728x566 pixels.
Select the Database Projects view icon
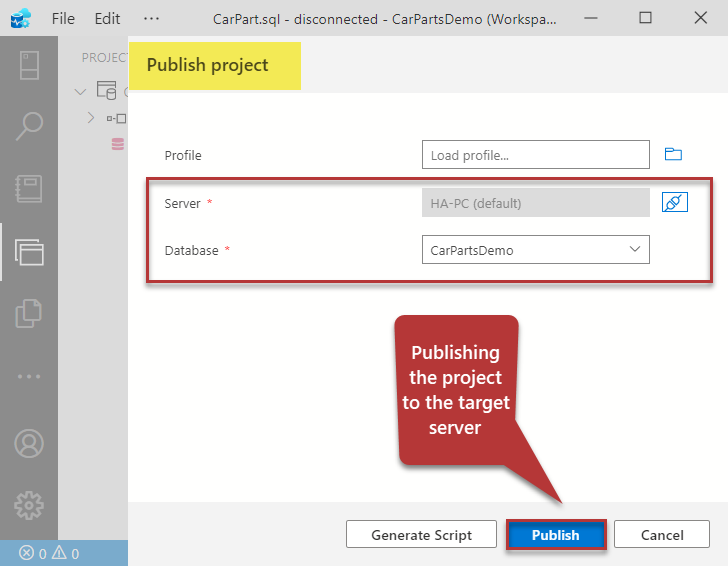click(x=29, y=251)
